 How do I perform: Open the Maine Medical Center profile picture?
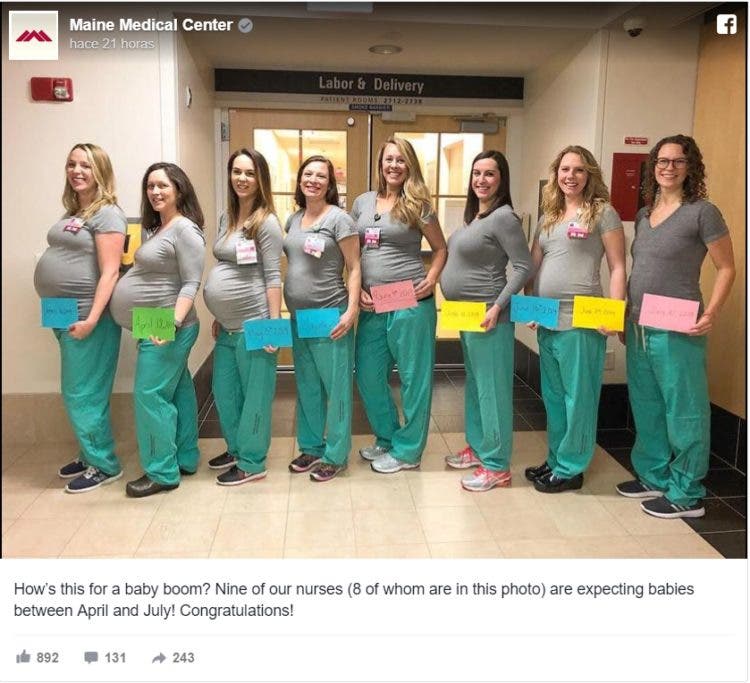[x=33, y=35]
